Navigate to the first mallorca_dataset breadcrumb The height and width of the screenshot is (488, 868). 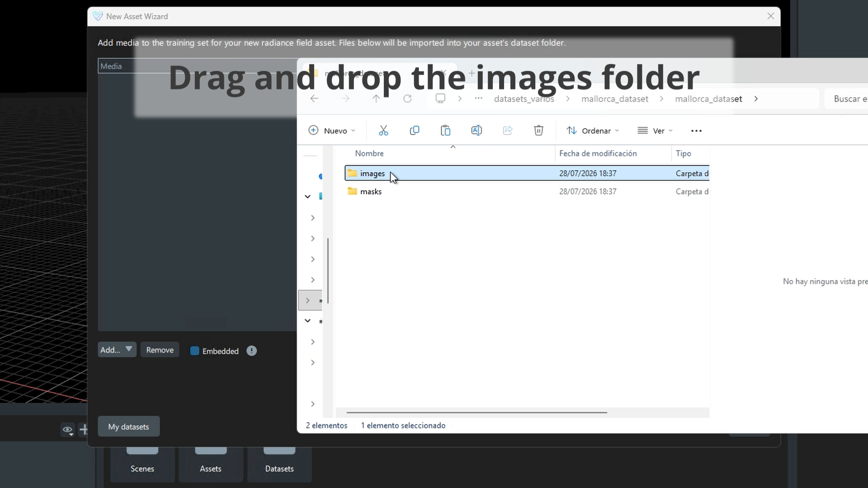615,99
